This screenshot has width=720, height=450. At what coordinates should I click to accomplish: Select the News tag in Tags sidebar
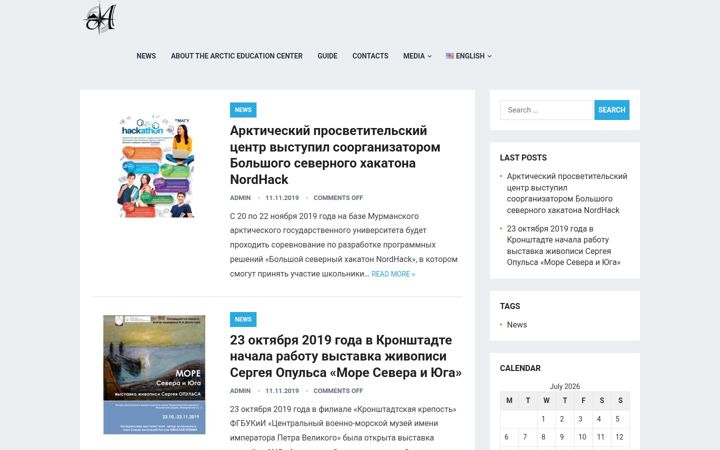tap(517, 325)
